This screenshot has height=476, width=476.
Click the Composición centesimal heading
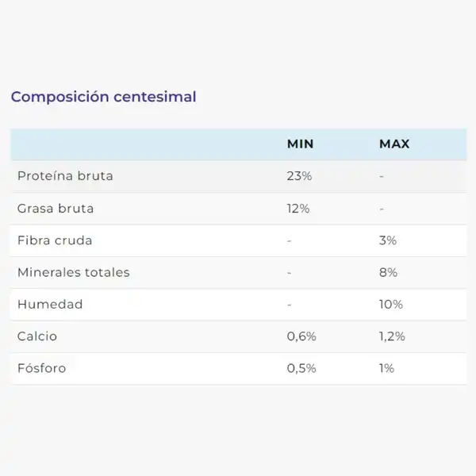pos(103,97)
